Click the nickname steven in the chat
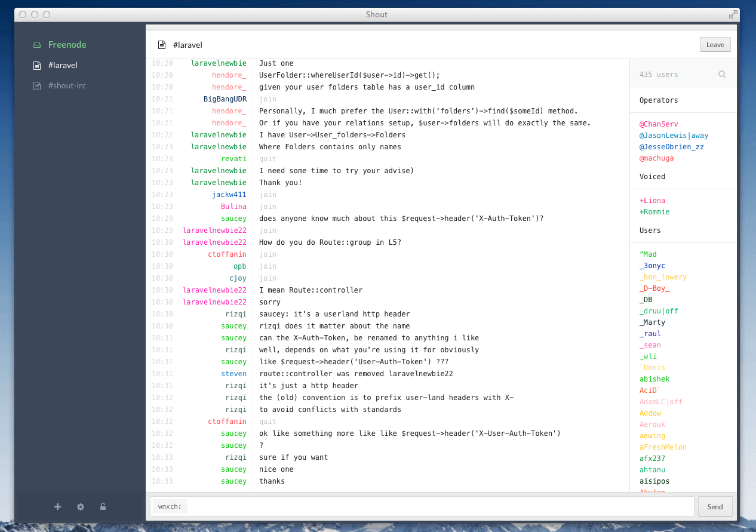This screenshot has height=532, width=756. (233, 374)
